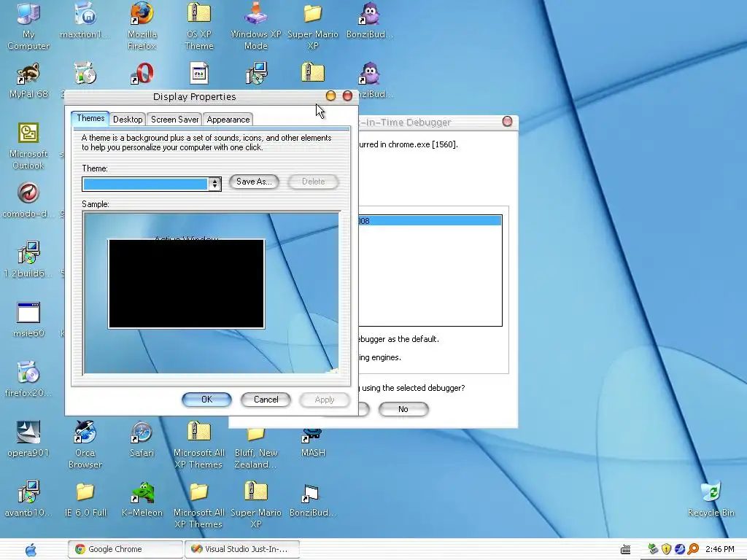Image resolution: width=747 pixels, height=560 pixels.
Task: Click the theme Sample preview image
Action: point(211,293)
